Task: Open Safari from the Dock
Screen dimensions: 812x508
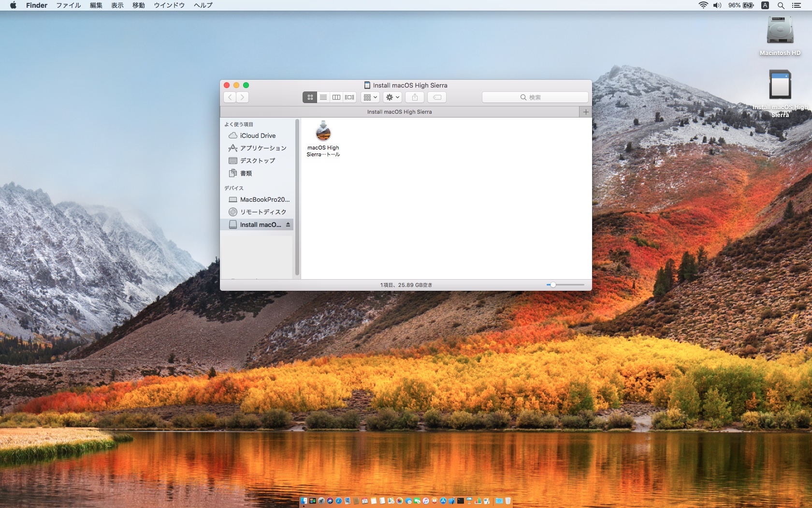Action: point(339,501)
